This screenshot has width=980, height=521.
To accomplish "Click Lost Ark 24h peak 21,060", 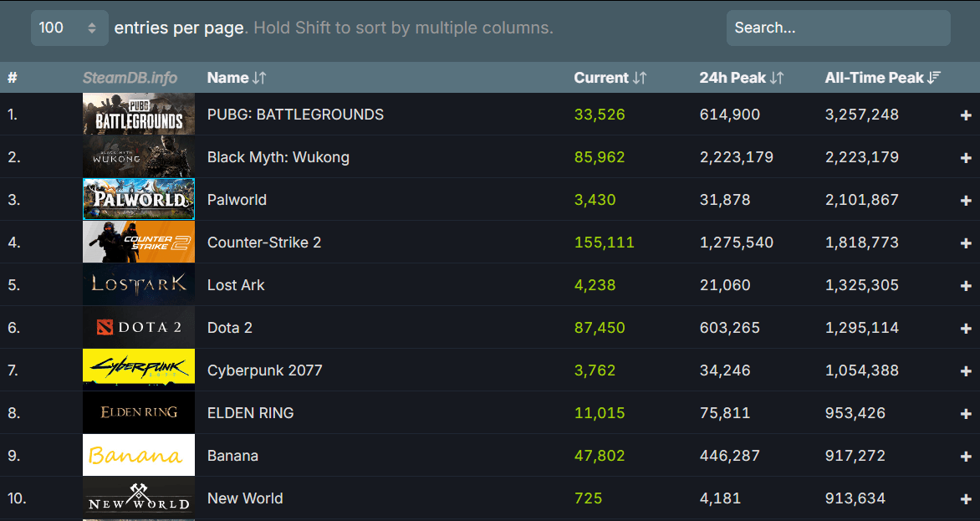I will (724, 285).
